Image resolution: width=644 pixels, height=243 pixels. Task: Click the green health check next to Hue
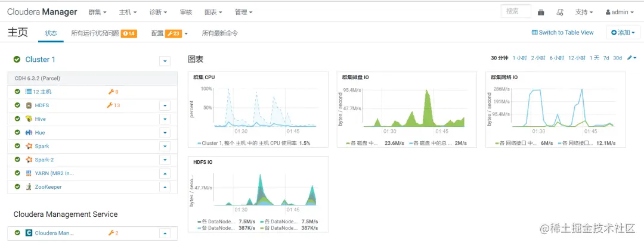click(x=17, y=133)
